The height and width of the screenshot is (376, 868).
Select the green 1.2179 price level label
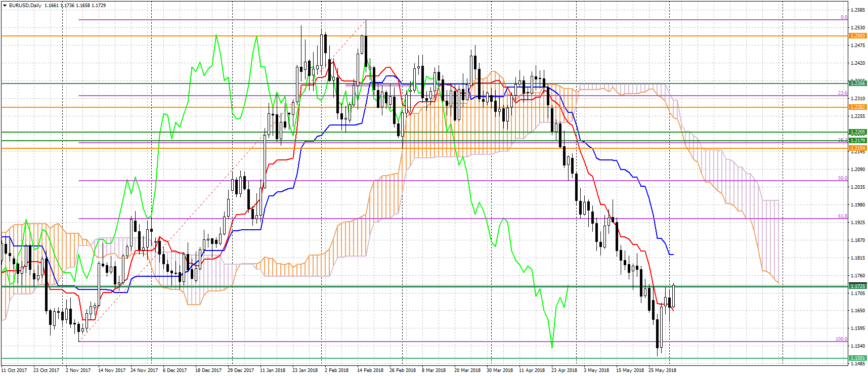point(857,141)
